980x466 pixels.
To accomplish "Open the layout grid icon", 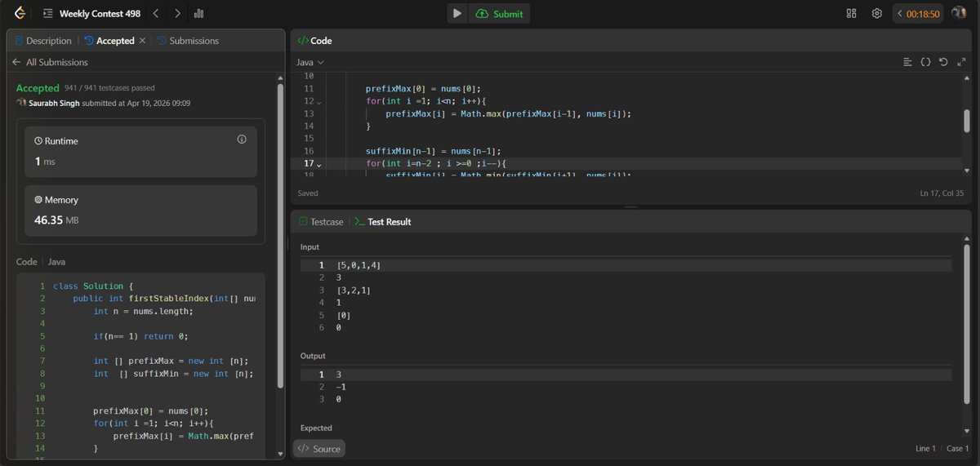I will pyautogui.click(x=851, y=13).
